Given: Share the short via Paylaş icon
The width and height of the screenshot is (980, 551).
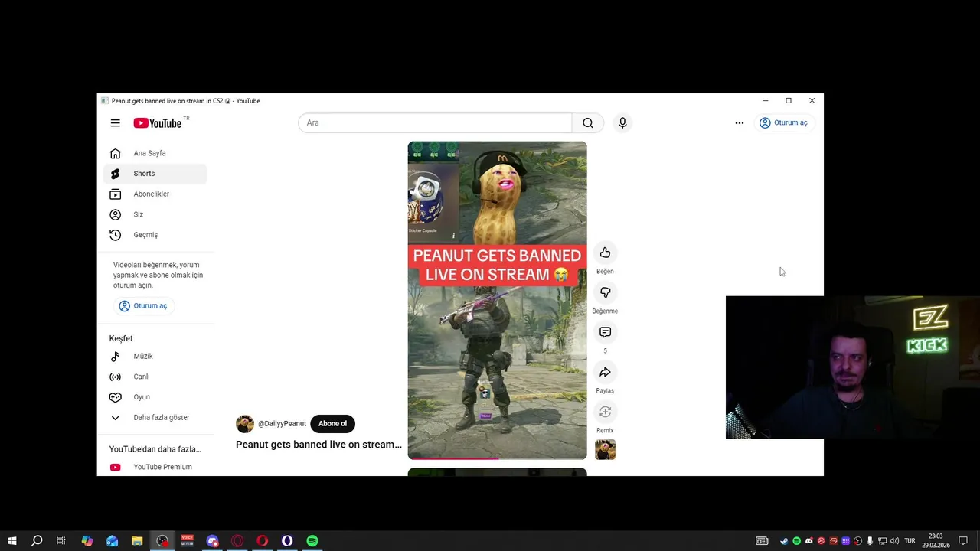Looking at the screenshot, I should (605, 372).
